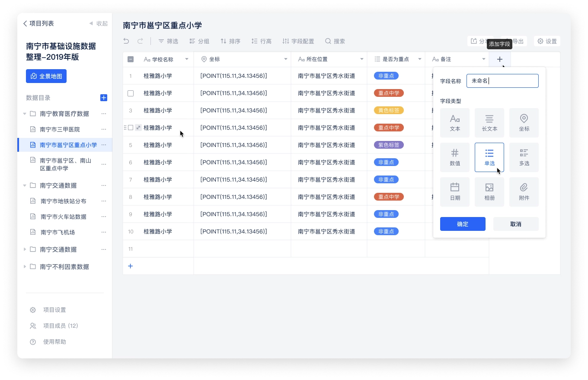Image resolution: width=588 pixels, height=380 pixels.
Task: Open the 学校名称 column dropdown arrow
Action: (x=187, y=59)
